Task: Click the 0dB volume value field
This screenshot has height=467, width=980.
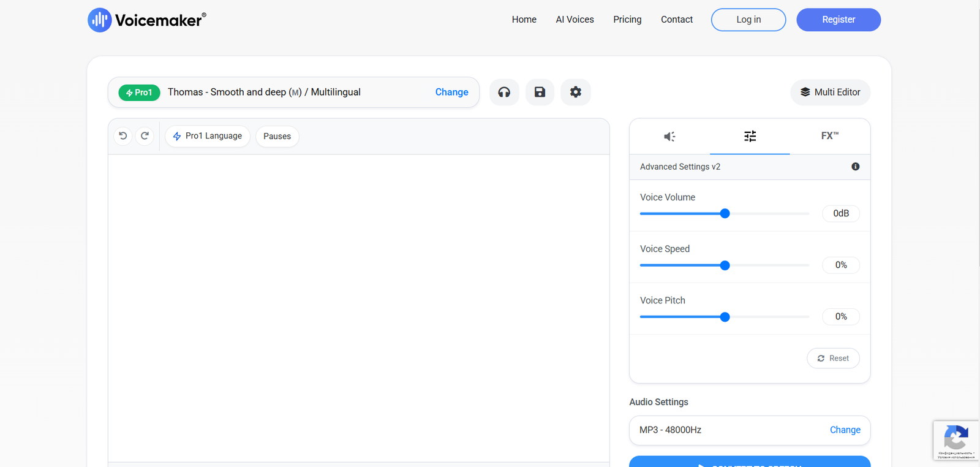Action: click(841, 213)
